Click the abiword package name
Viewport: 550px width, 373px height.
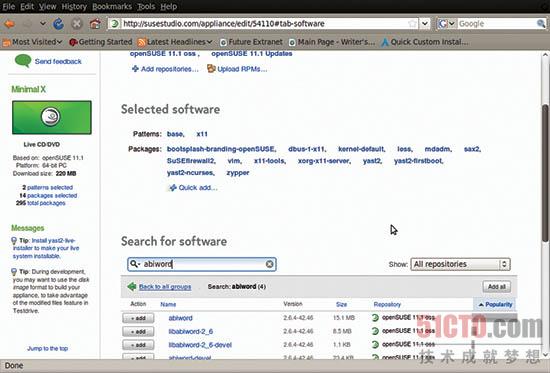(180, 318)
